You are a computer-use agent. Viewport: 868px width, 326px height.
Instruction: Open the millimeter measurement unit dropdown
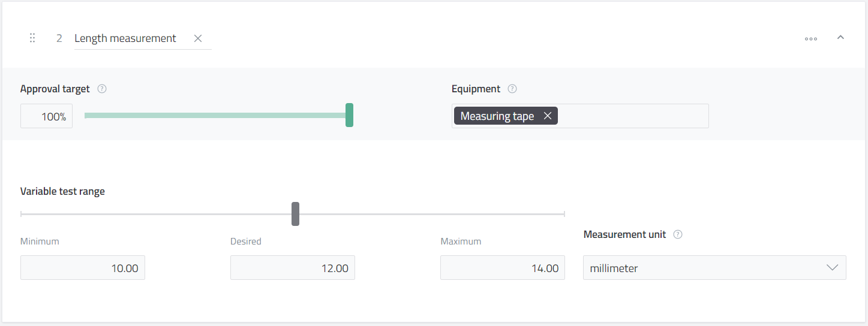click(x=702, y=268)
